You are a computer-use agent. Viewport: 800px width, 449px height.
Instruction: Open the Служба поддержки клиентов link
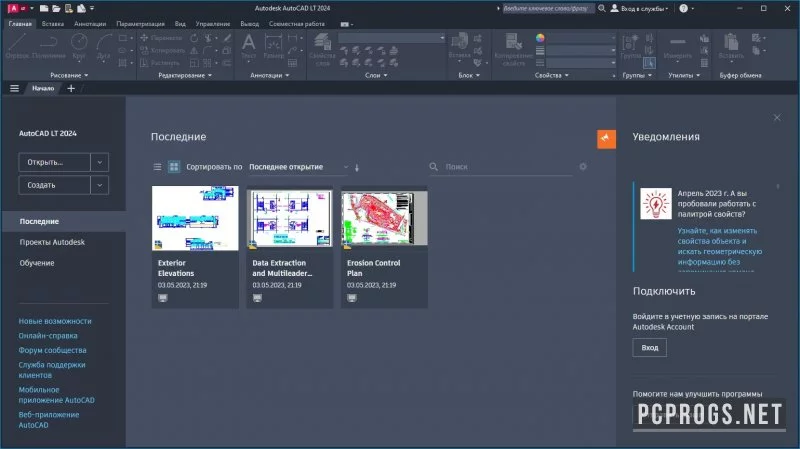[52, 370]
